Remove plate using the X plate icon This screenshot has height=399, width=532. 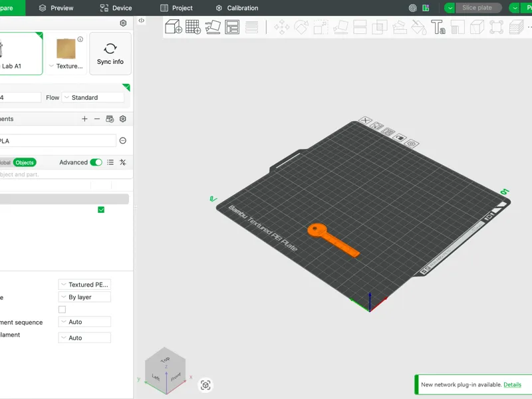click(x=365, y=120)
